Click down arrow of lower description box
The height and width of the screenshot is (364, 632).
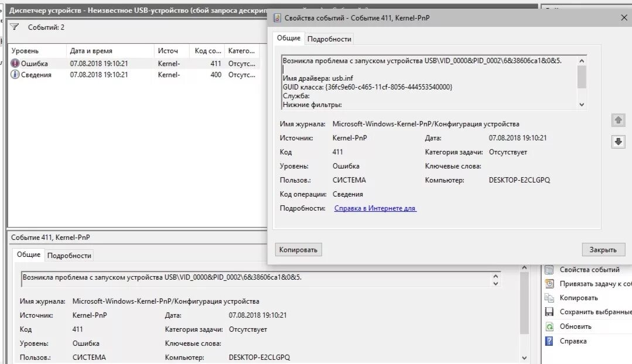click(x=496, y=283)
